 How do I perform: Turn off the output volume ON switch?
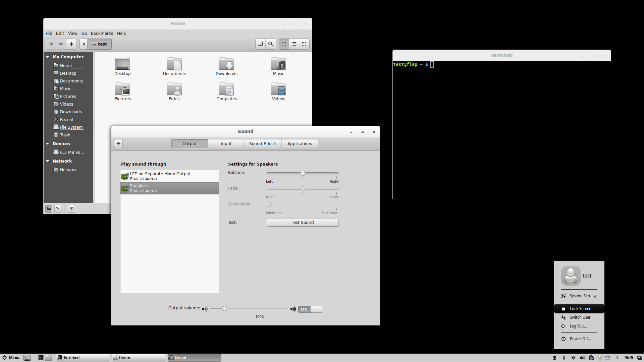pyautogui.click(x=310, y=309)
